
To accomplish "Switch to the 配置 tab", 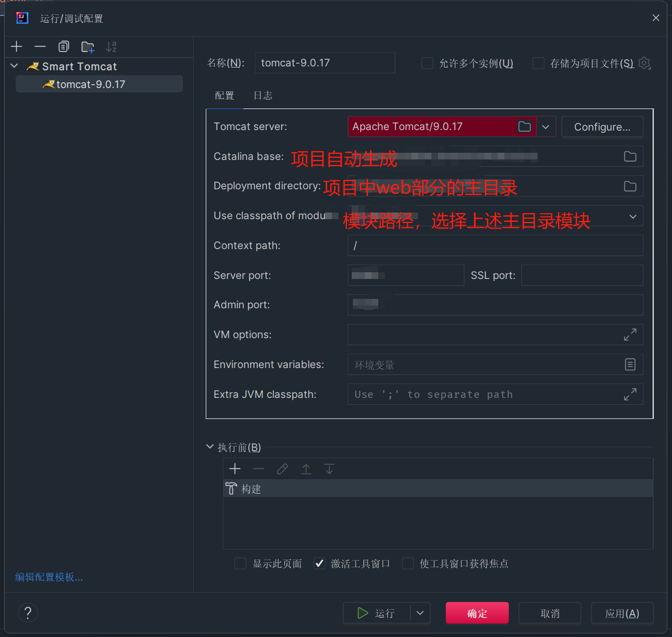I will 225,95.
